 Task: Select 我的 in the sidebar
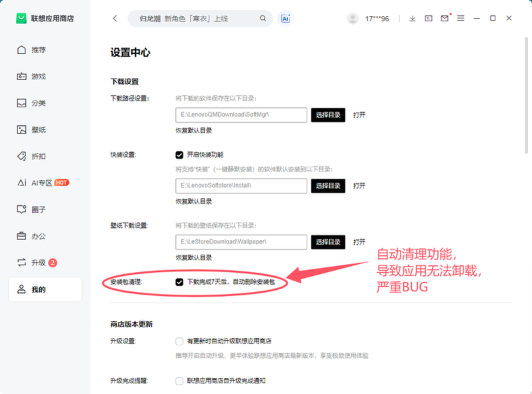45,289
